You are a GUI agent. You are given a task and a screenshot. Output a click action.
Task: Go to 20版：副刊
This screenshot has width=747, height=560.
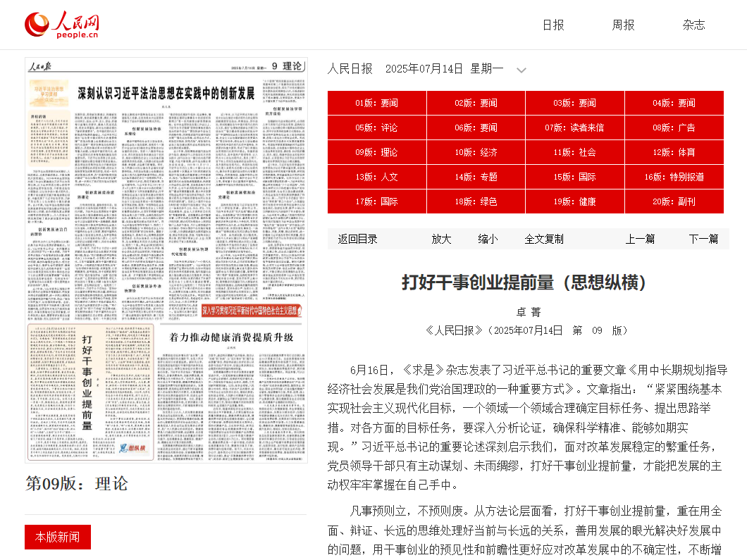click(674, 202)
